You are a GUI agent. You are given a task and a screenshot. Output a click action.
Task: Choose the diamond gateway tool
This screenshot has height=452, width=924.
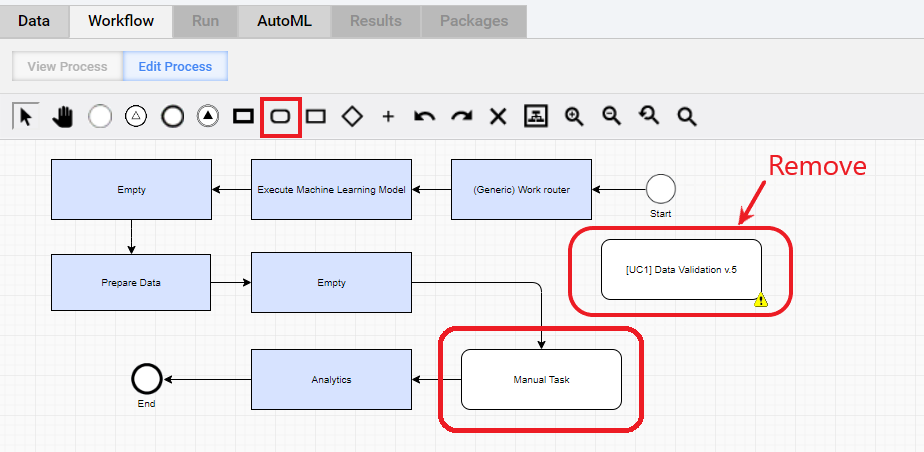point(352,117)
